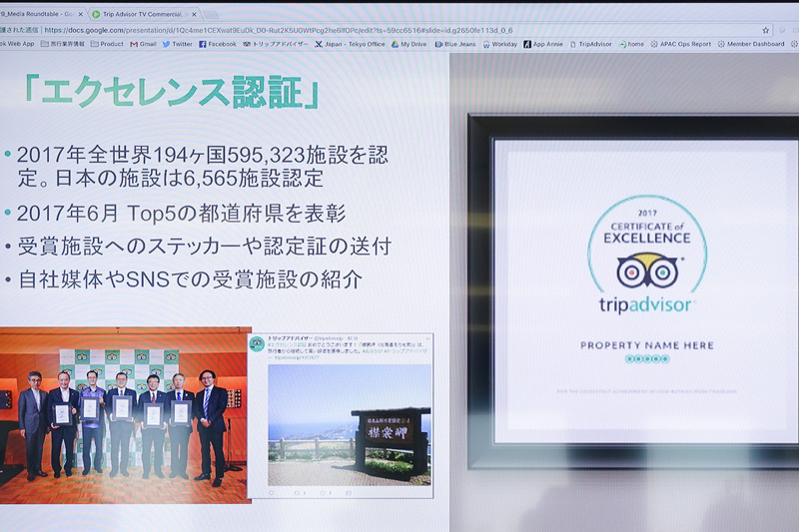Close the Trip Advisor TV Commercial tab
Screen dimensions: 799x532
[194, 14]
